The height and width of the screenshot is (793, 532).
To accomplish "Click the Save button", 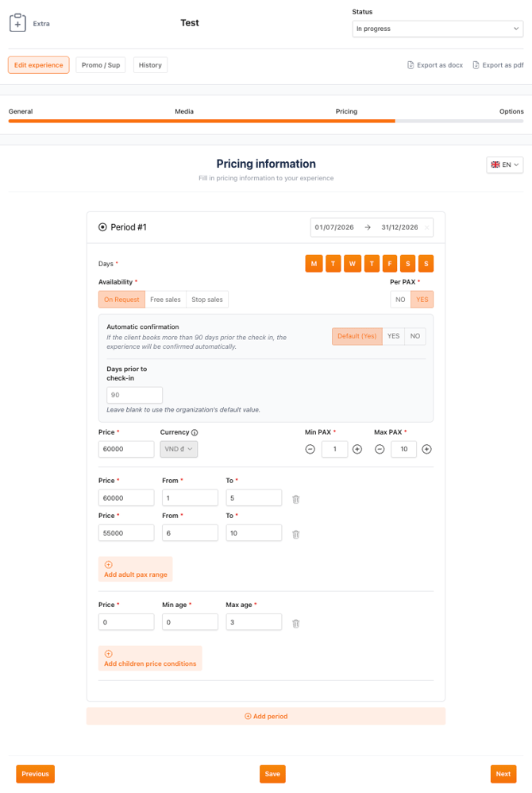I will [x=272, y=774].
